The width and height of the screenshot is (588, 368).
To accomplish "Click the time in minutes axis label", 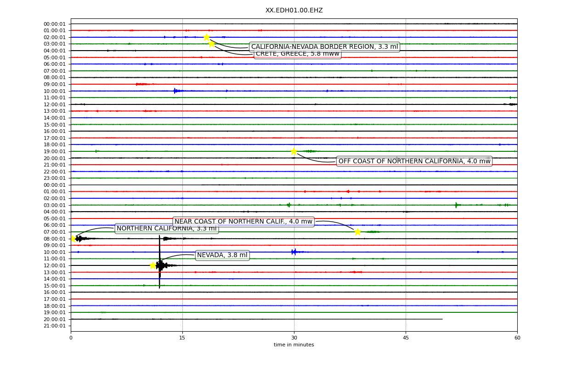I will pos(294,345).
